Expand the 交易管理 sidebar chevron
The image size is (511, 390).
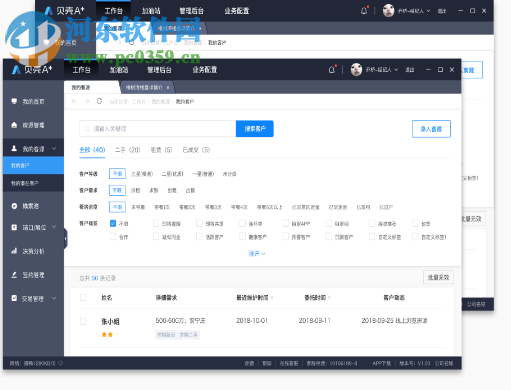[54, 298]
